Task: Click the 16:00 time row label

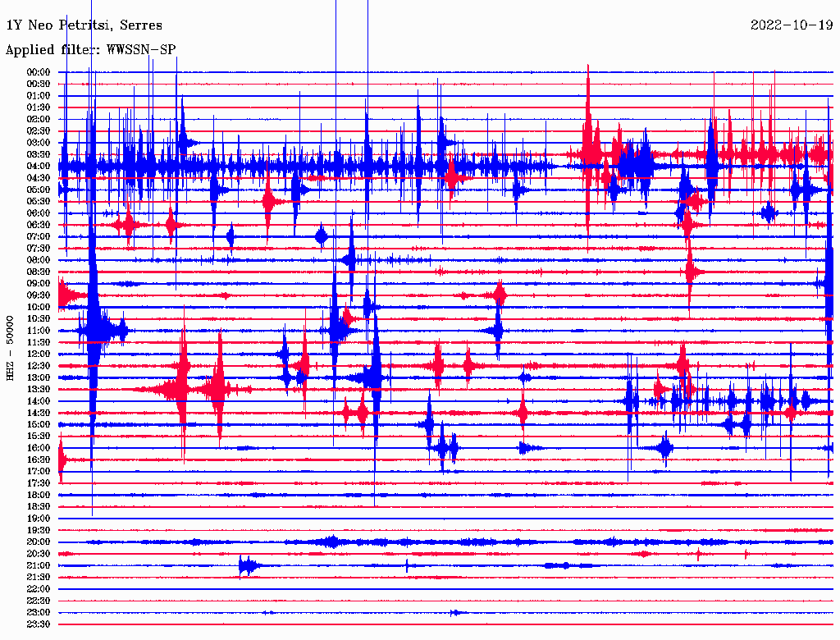Action: point(39,448)
